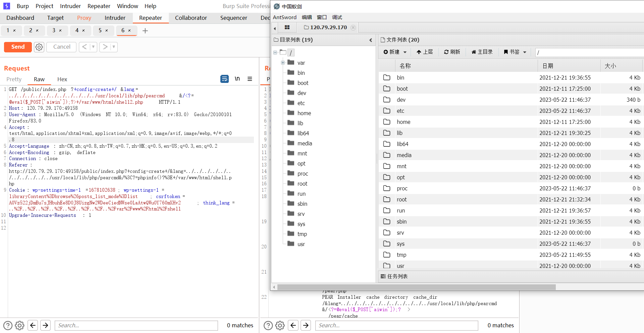Click the Cancel button in Burp Repeater
This screenshot has height=333, width=644.
[62, 47]
